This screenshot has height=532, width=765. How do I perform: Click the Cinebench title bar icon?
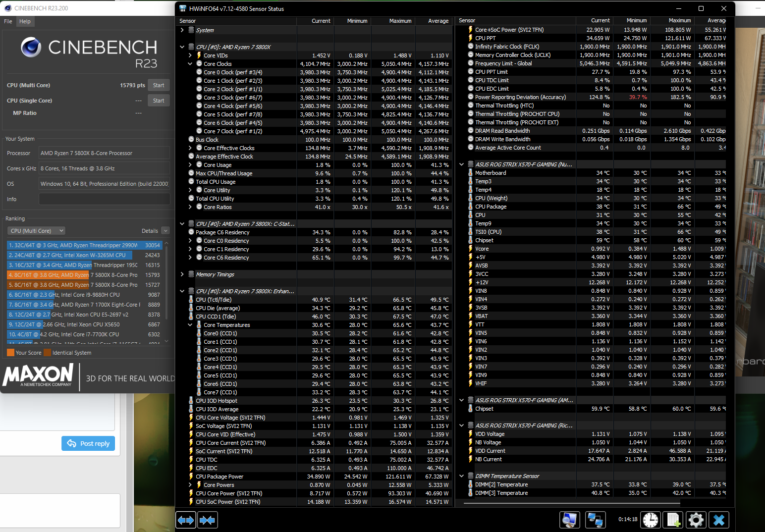pos(8,8)
